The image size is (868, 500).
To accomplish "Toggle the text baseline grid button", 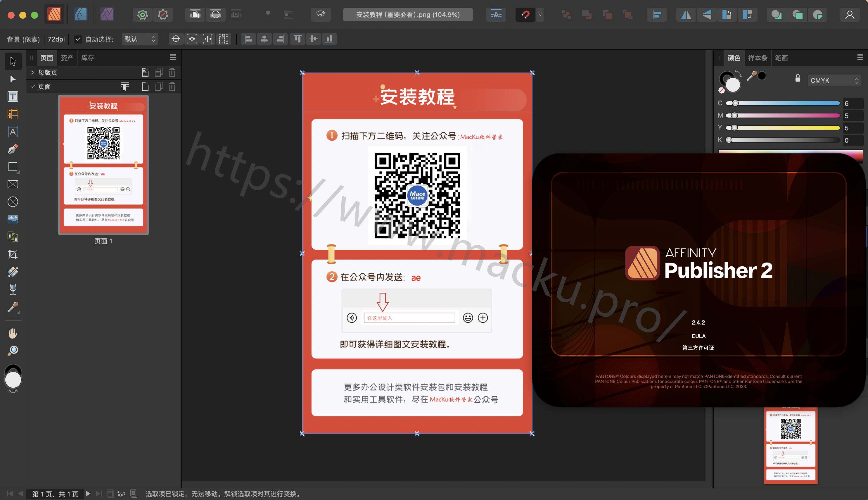I will 496,15.
